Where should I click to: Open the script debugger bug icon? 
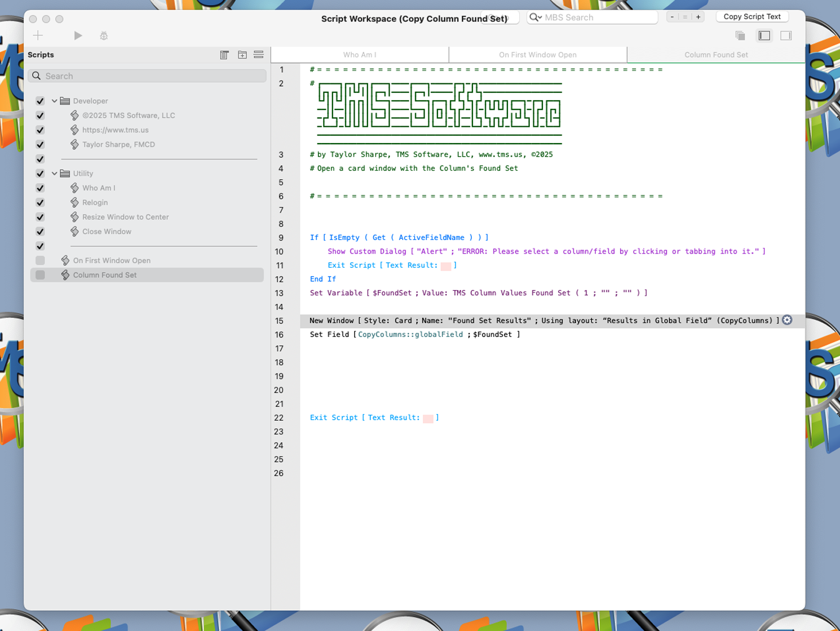[x=104, y=35]
